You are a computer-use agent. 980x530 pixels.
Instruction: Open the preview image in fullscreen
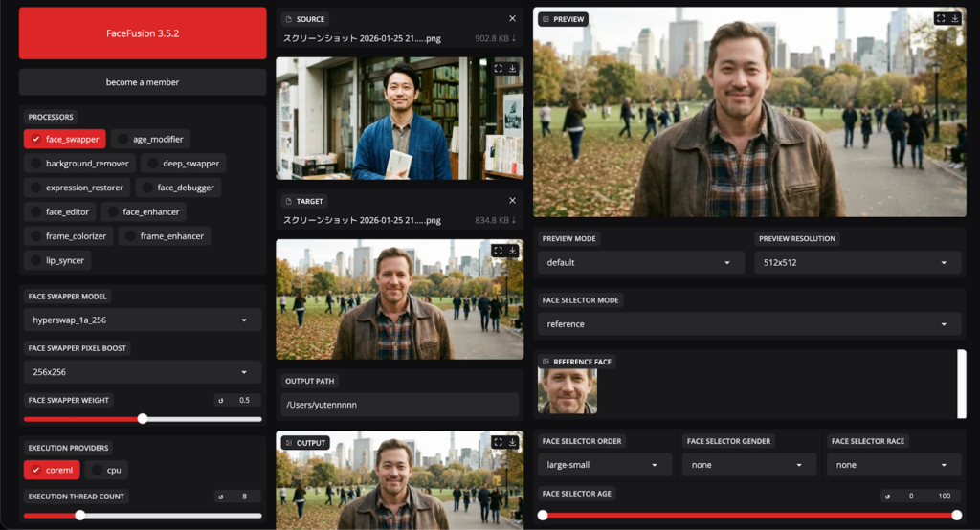[941, 18]
